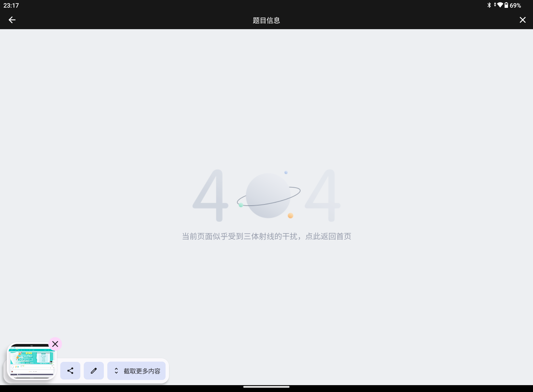The image size is (533, 392).
Task: Open the screenshot thumbnail preview
Action: pyautogui.click(x=31, y=361)
